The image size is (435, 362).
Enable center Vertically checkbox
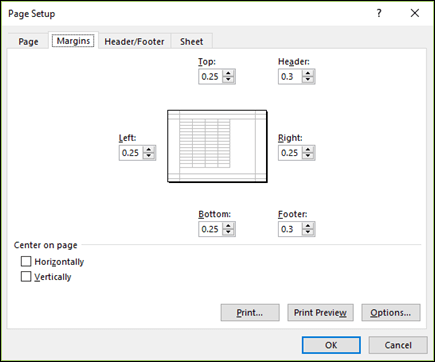point(26,277)
